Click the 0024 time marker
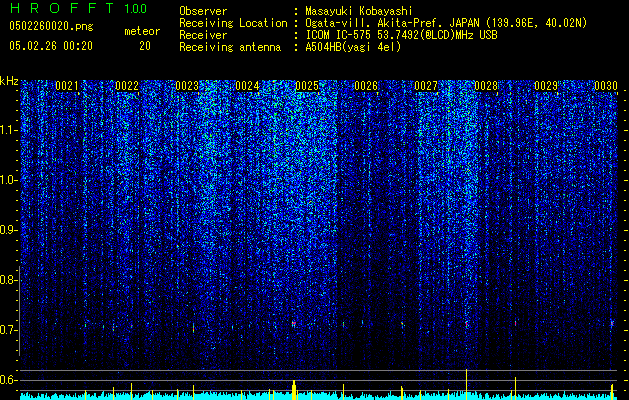 (247, 86)
